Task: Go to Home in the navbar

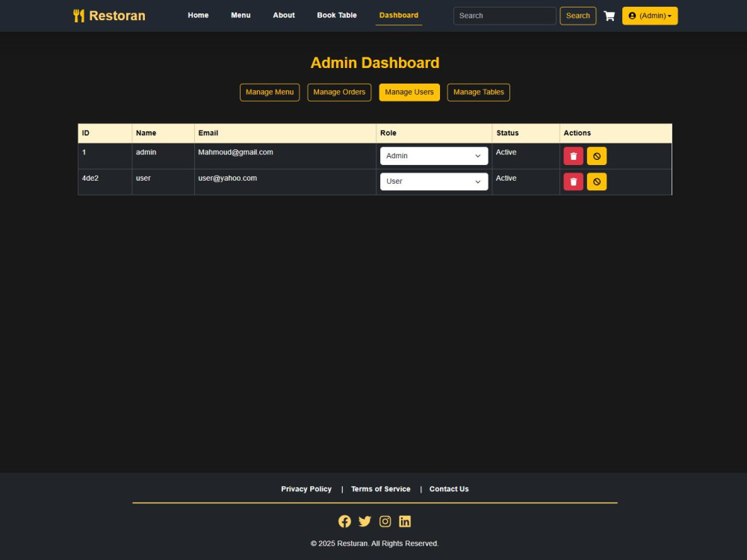Action: pyautogui.click(x=198, y=15)
